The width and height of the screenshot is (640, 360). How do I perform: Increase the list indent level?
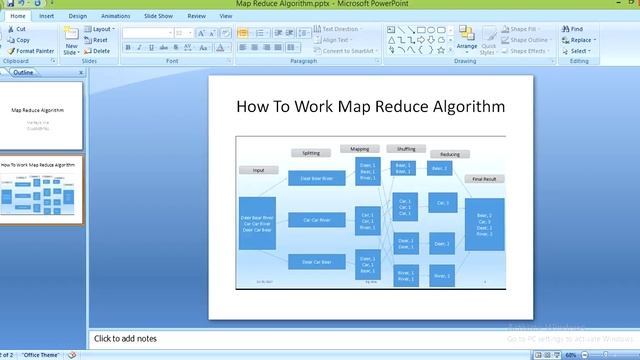(289, 33)
